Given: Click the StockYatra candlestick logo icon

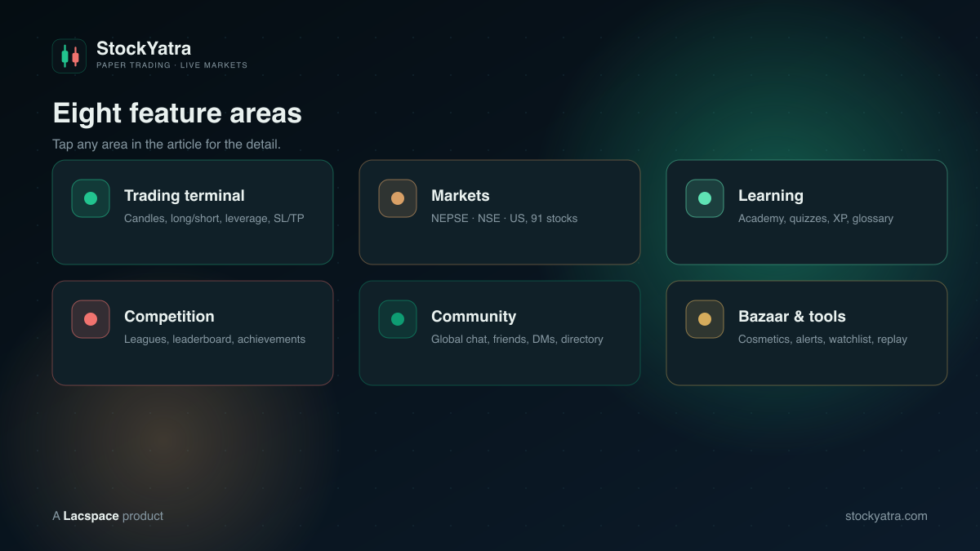Looking at the screenshot, I should coord(69,56).
